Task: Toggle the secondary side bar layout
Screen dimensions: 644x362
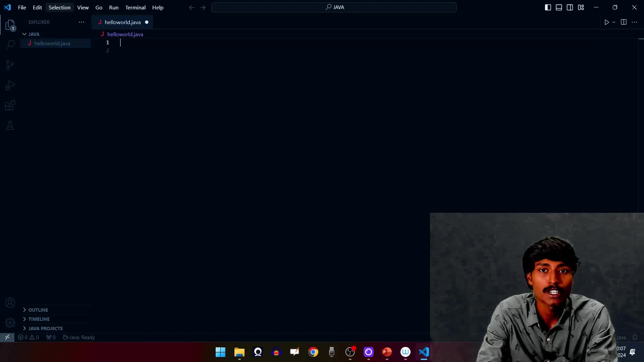Action: point(570,7)
